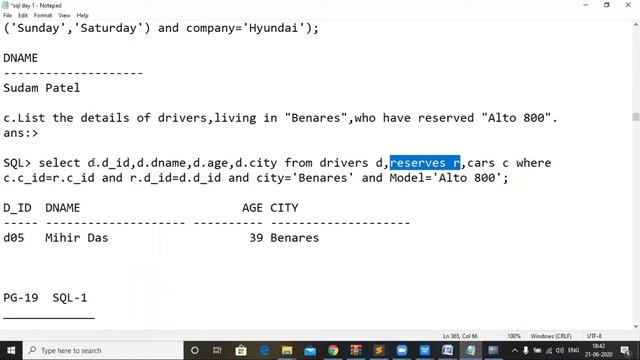
Task: Click scrollbar down arrow
Action: pos(636,327)
